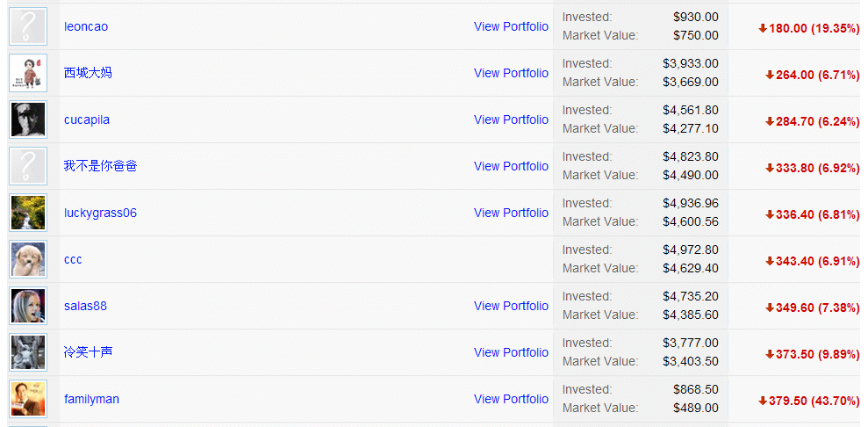Image resolution: width=868 pixels, height=427 pixels.
Task: View Portfolio for salas88
Action: tap(511, 306)
